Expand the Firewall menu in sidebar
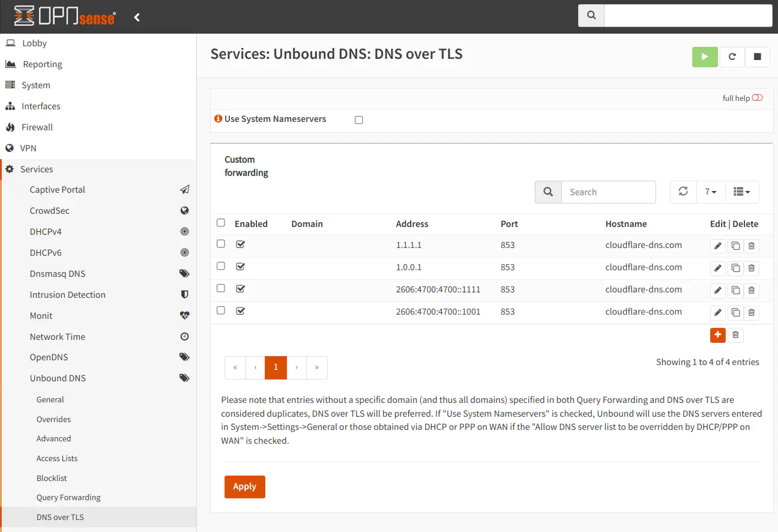Viewport: 778px width, 532px height. pos(37,127)
